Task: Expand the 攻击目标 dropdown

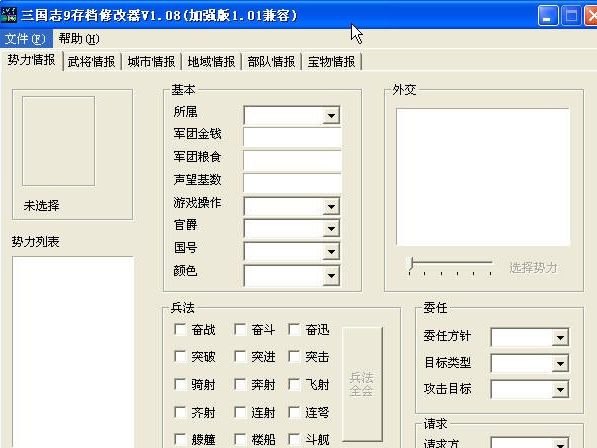Action: click(560, 389)
